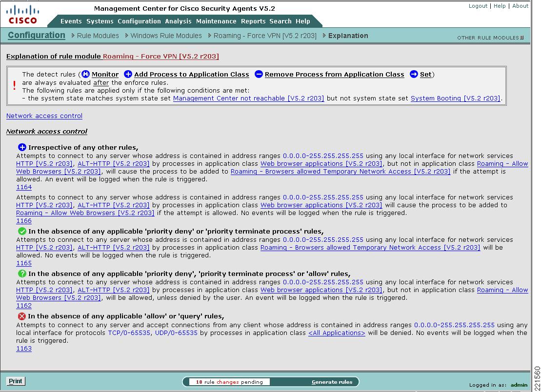This screenshot has height=392, width=541.
Task: Click the Configuration breadcrumb heading
Action: tap(37, 35)
